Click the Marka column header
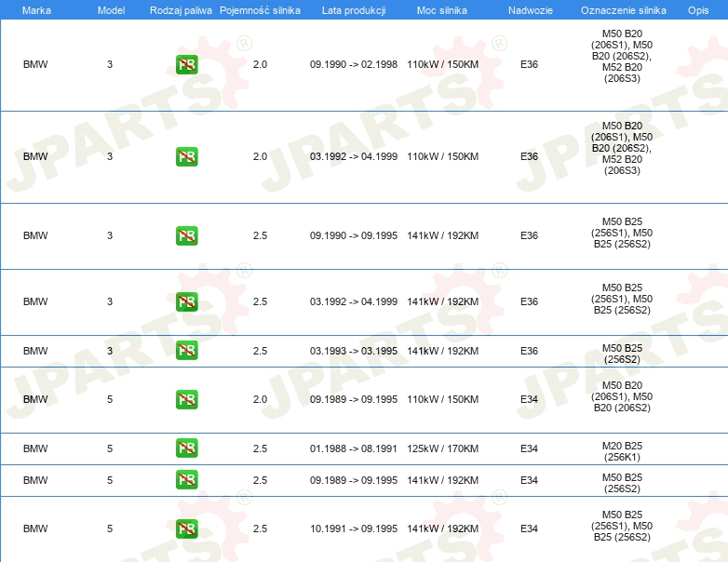 (x=36, y=10)
